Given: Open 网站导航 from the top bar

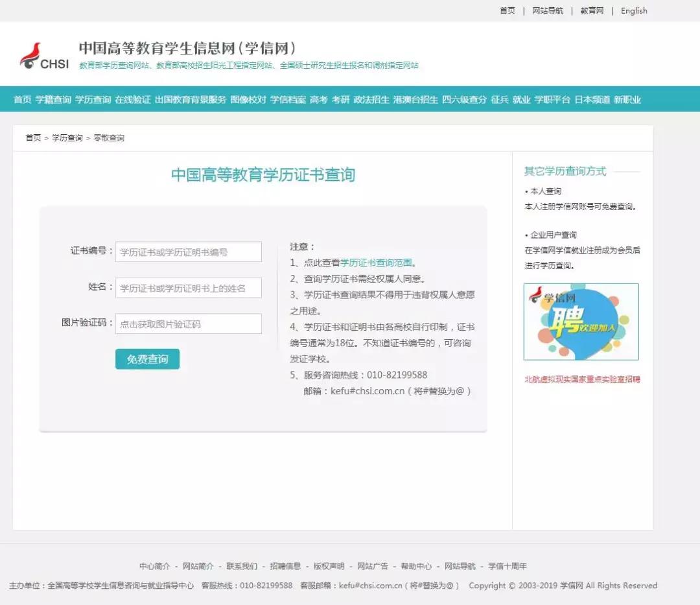Looking at the screenshot, I should (546, 10).
